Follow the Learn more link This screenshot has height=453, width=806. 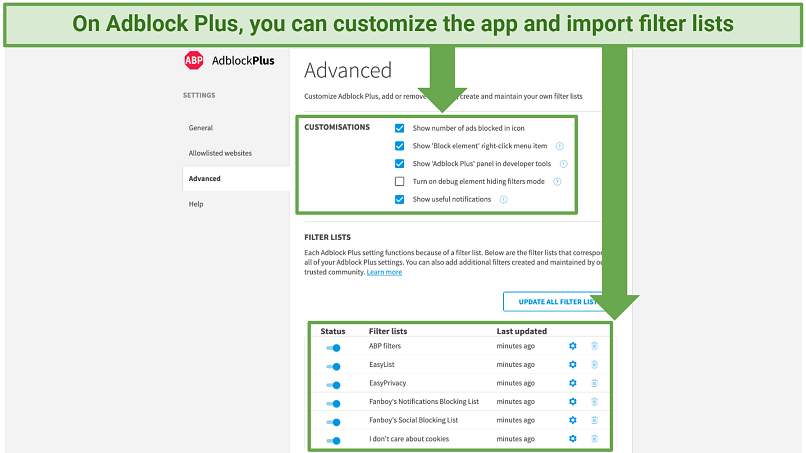point(384,272)
